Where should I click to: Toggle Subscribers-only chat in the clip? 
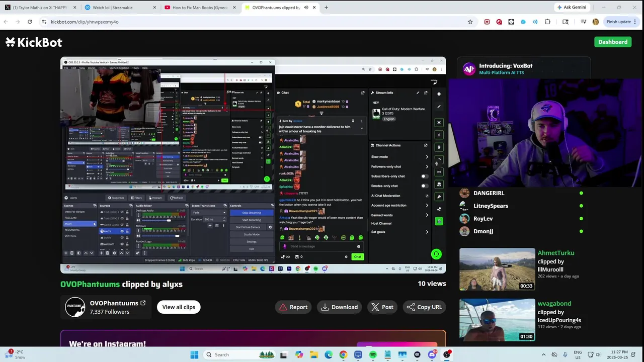click(x=425, y=176)
